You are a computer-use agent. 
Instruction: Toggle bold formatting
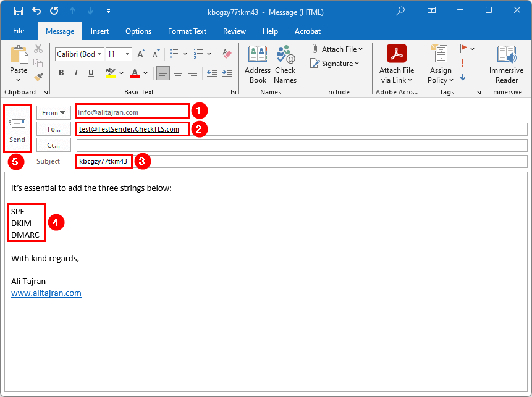click(x=61, y=72)
